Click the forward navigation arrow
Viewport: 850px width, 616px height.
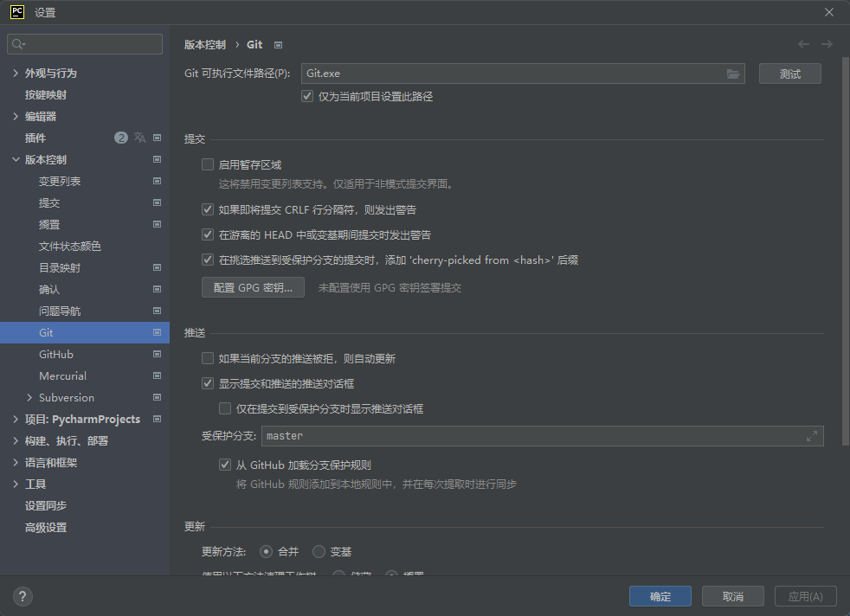pos(827,44)
